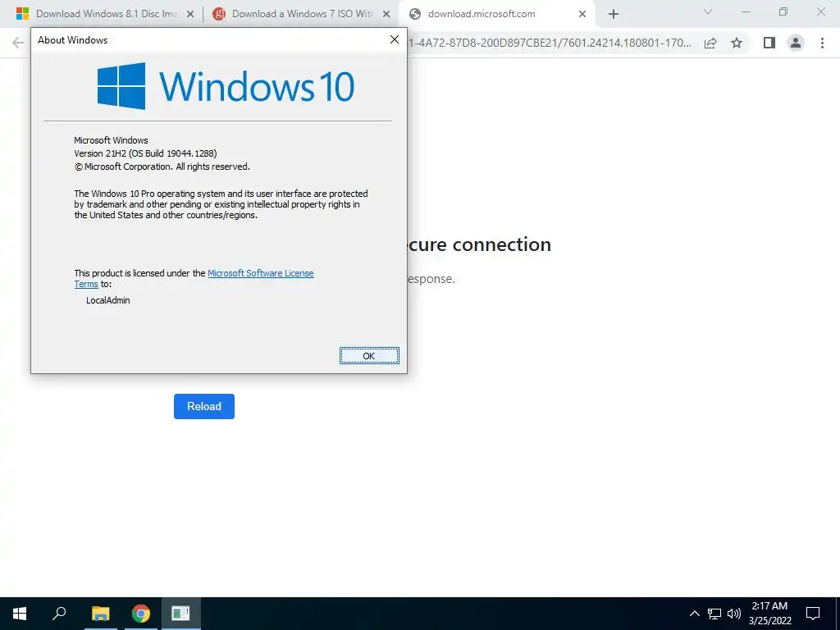Close the download.microsoft.com tab
The image size is (840, 630).
pyautogui.click(x=582, y=15)
